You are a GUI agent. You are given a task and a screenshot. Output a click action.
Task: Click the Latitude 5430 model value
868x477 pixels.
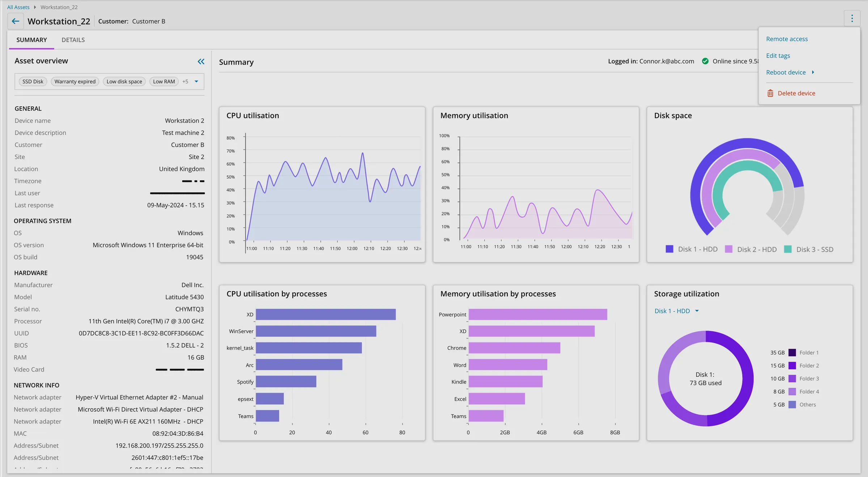click(x=184, y=297)
